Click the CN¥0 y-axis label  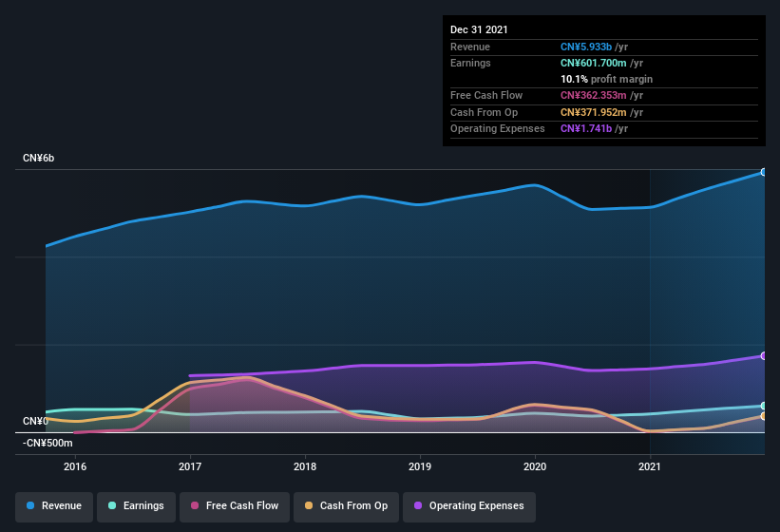pyautogui.click(x=35, y=421)
